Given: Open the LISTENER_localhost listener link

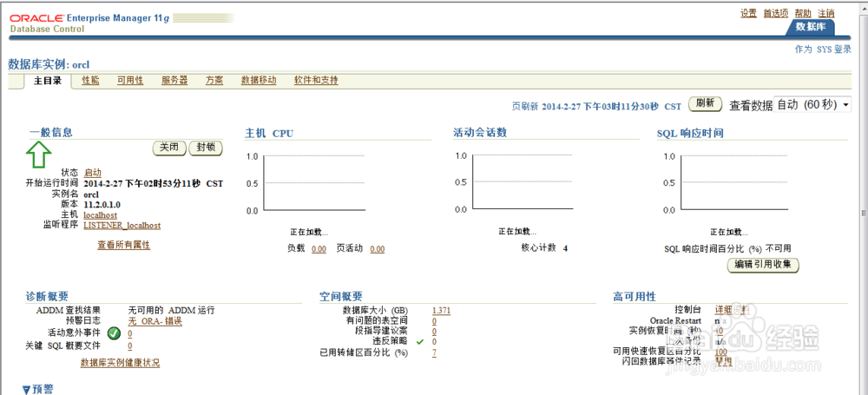Looking at the screenshot, I should pos(122,226).
